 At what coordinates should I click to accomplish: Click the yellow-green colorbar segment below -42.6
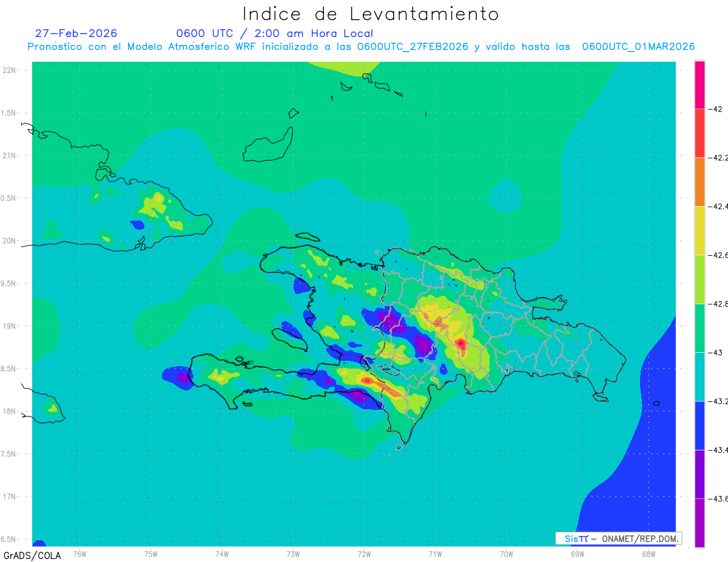[699, 279]
